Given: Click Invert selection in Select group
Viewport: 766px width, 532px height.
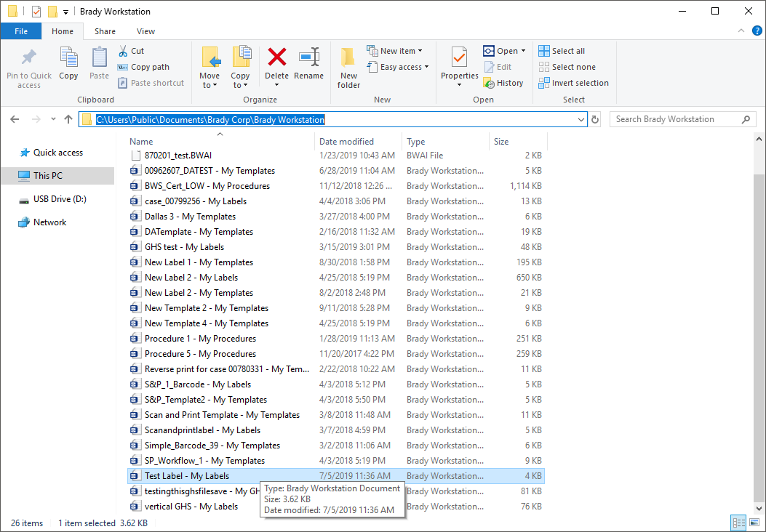Looking at the screenshot, I should (x=574, y=83).
